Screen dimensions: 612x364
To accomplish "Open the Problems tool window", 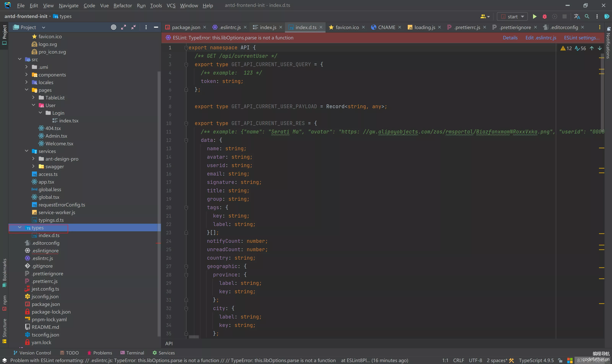I will tap(100, 353).
